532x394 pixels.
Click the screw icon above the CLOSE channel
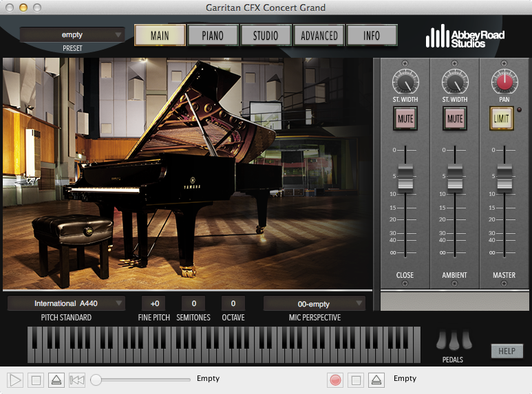405,63
